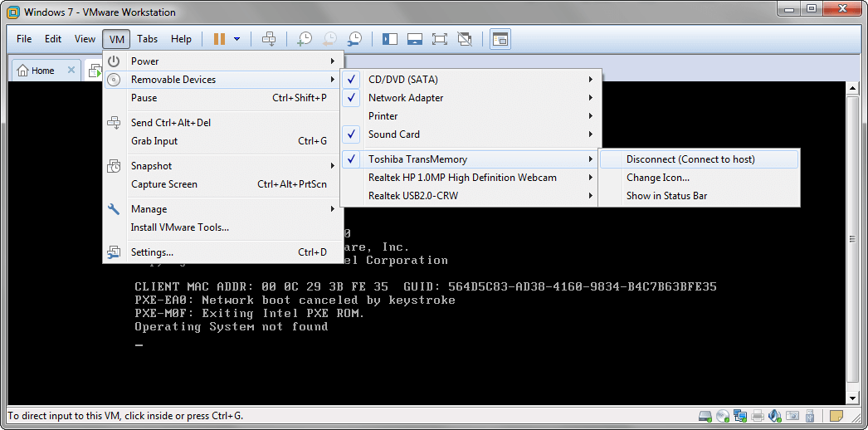Image resolution: width=868 pixels, height=430 pixels.
Task: Click the Send Ctrl+Alt+Del toolbar icon
Action: [269, 39]
